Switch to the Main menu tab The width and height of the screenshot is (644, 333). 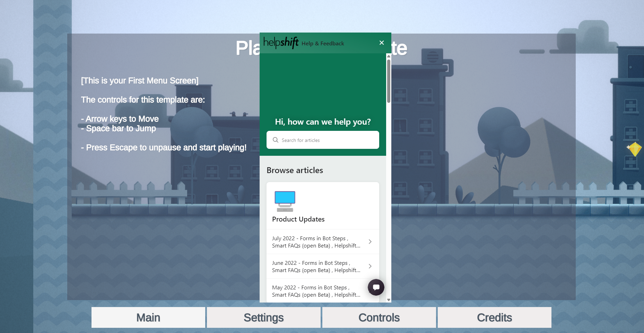coord(148,317)
